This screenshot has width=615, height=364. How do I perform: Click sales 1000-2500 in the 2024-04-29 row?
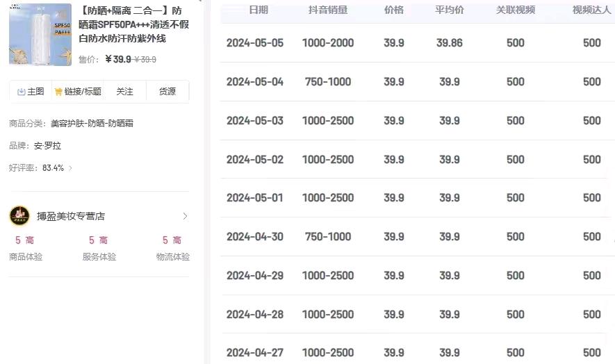(328, 275)
